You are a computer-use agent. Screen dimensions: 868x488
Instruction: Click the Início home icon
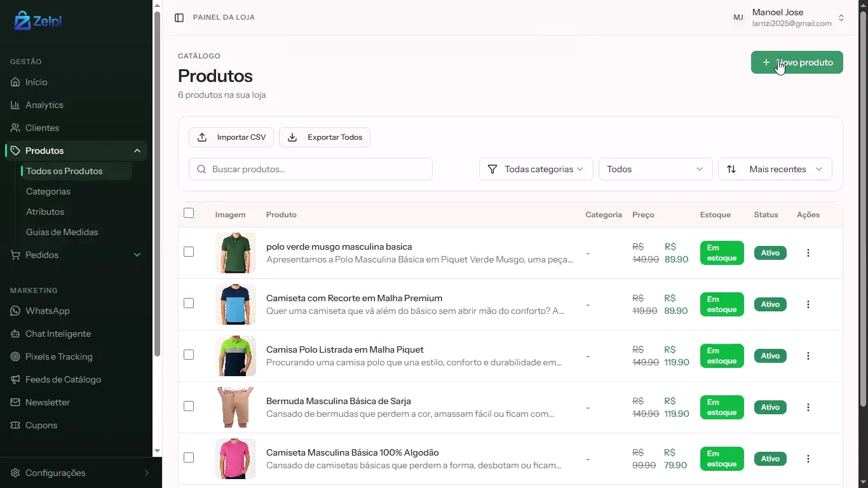coord(15,82)
